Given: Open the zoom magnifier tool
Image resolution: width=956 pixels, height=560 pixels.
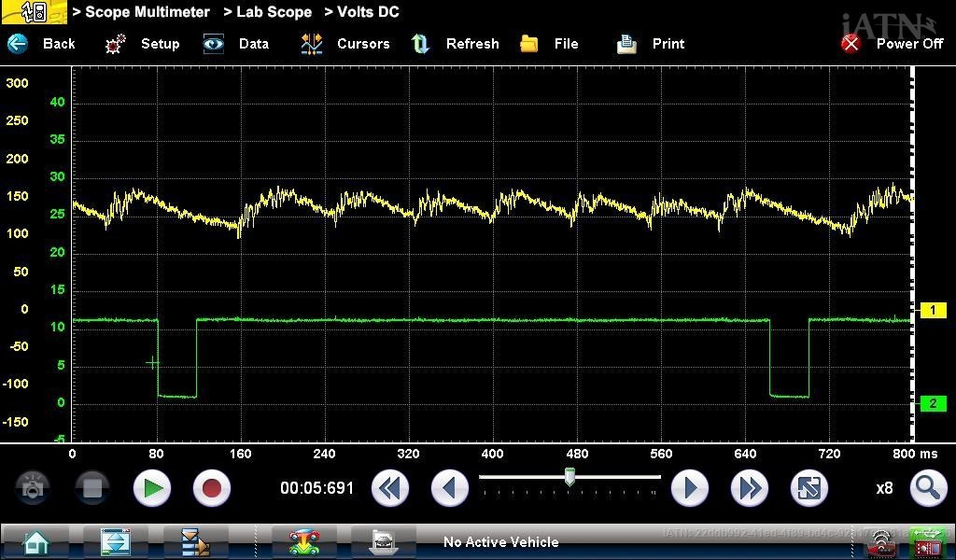Looking at the screenshot, I should (927, 488).
